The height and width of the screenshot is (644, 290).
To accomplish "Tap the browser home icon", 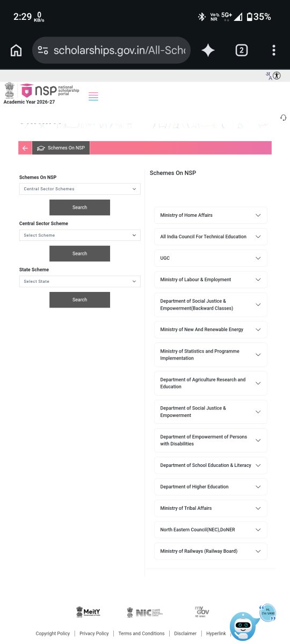I will pos(16,50).
